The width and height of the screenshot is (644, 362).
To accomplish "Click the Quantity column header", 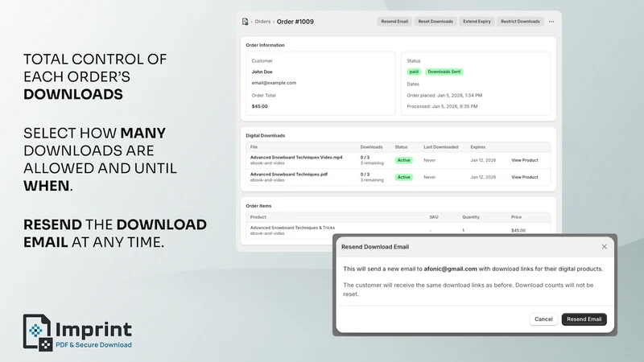I will [x=471, y=217].
